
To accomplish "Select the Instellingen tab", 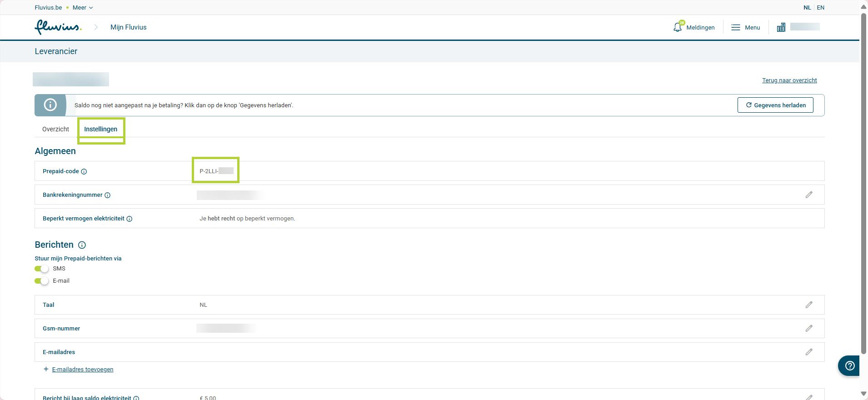I will point(100,129).
